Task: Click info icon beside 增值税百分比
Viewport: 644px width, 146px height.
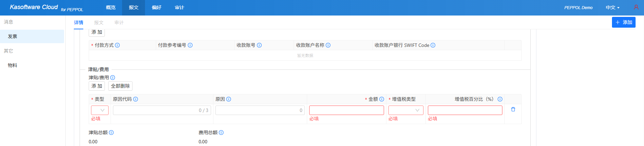Action: [500, 99]
